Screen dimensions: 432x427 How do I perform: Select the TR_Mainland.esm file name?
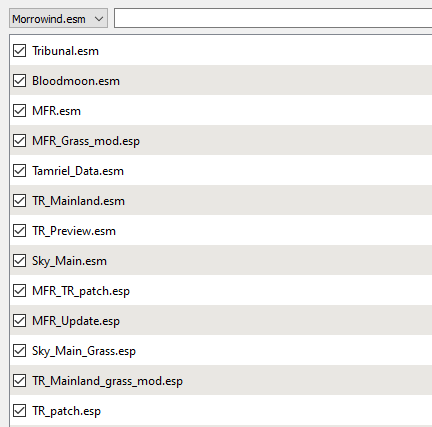point(78,201)
